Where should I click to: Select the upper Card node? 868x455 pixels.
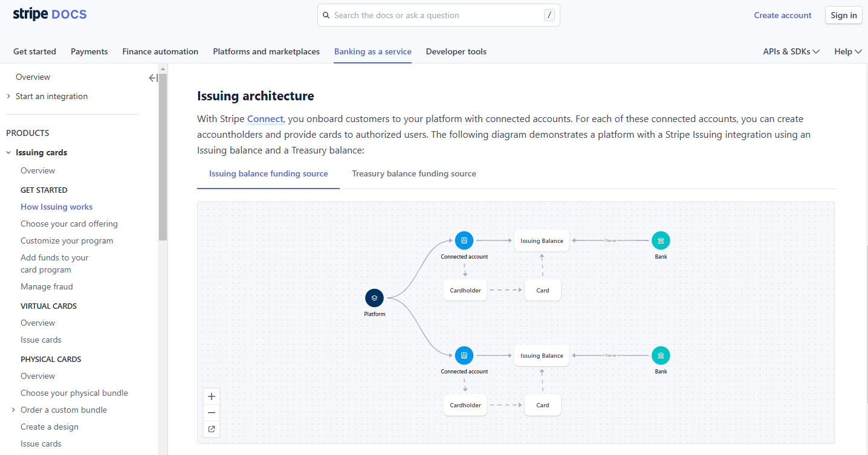coord(543,290)
